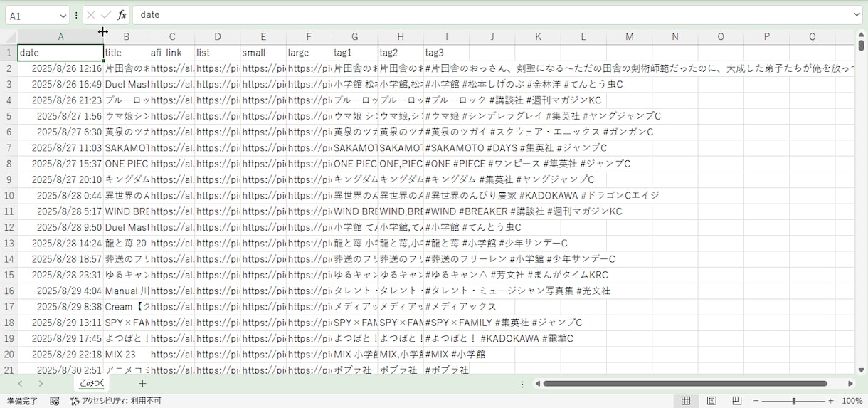Switch to Page Break Preview icon
The width and height of the screenshot is (868, 408).
point(737,401)
